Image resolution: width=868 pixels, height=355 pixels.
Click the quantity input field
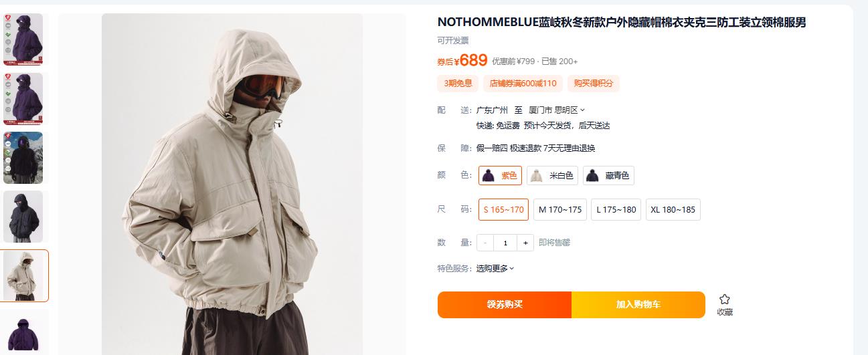(505, 243)
